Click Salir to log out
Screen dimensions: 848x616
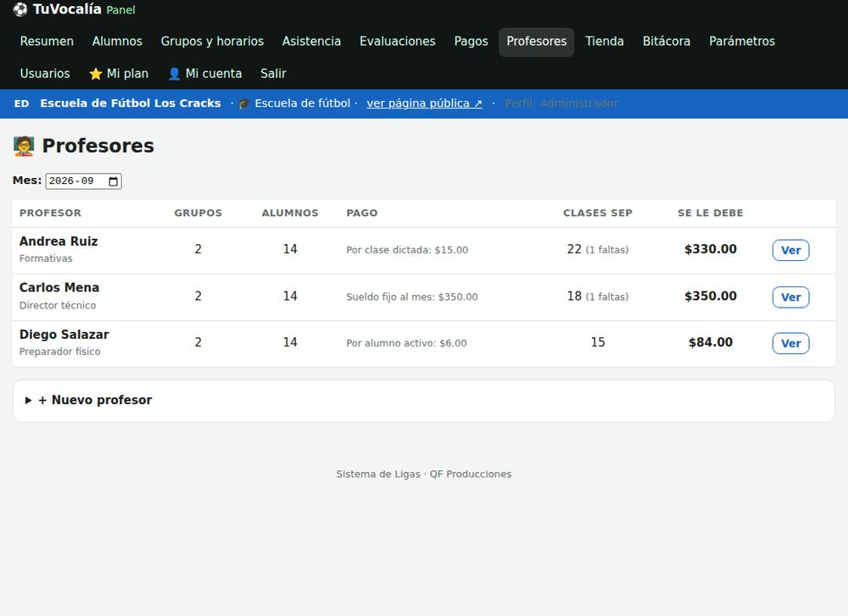tap(273, 74)
